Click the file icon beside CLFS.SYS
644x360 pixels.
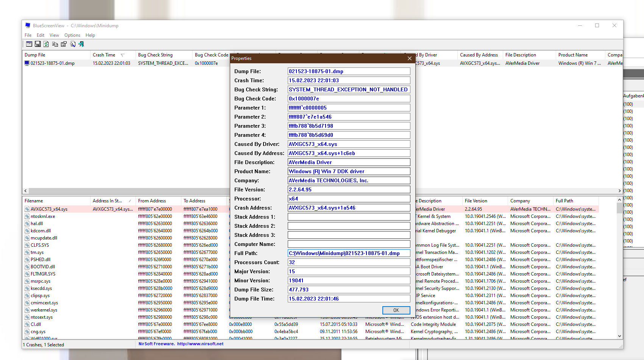(27, 245)
